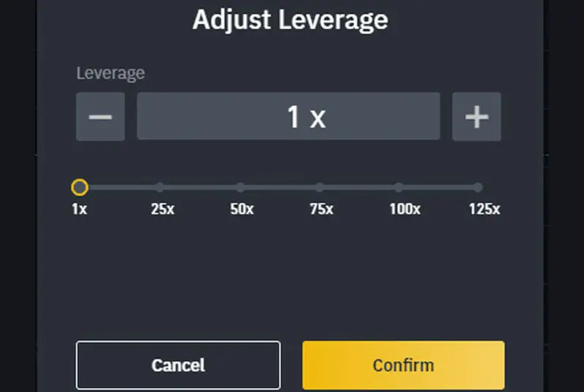The image size is (584, 392).
Task: Set slider to the 125x dot marker
Action: click(x=478, y=188)
